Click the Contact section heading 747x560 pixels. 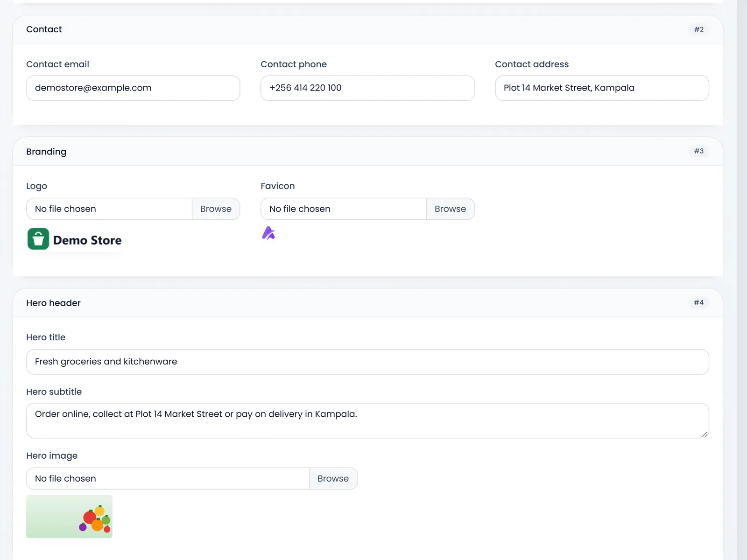(44, 29)
